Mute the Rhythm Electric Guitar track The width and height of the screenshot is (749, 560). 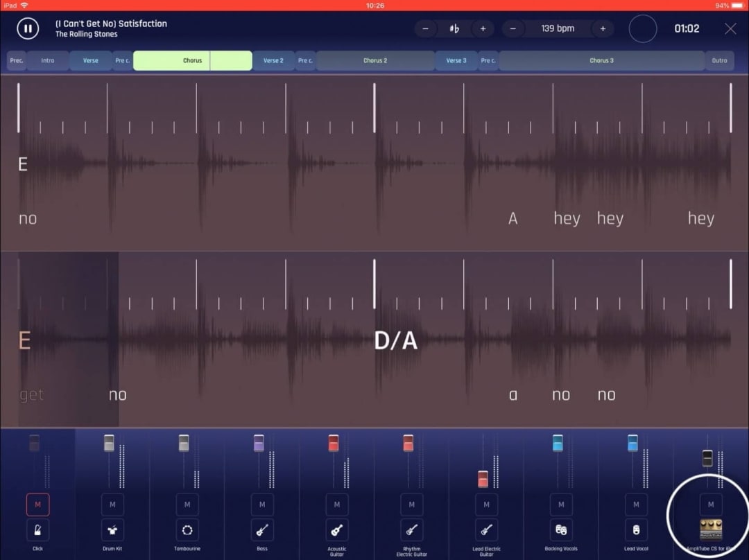coord(412,505)
